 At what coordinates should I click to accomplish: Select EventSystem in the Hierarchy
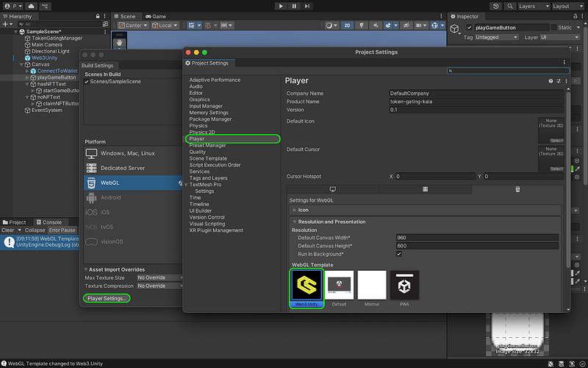47,110
